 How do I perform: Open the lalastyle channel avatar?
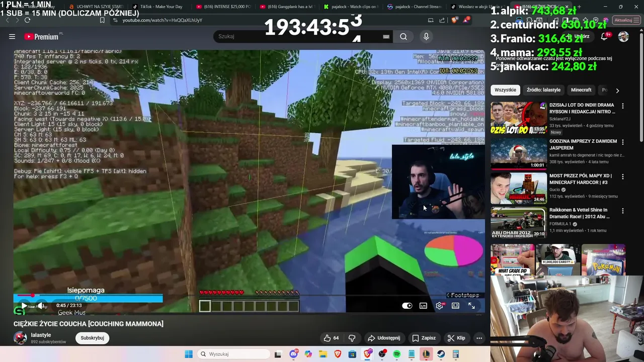click(x=20, y=338)
